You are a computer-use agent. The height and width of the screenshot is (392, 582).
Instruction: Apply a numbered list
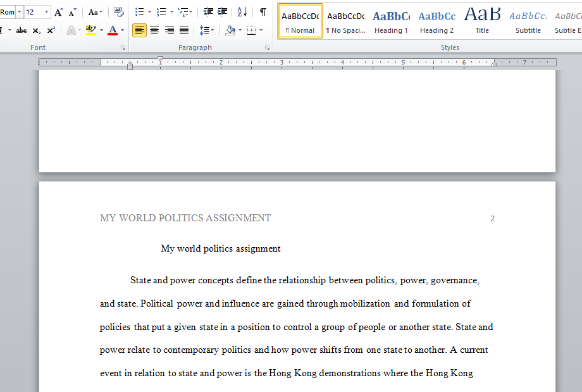[x=161, y=12]
